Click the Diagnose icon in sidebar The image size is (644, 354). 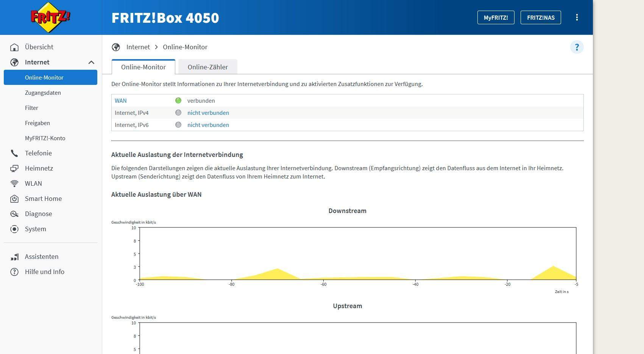(14, 214)
